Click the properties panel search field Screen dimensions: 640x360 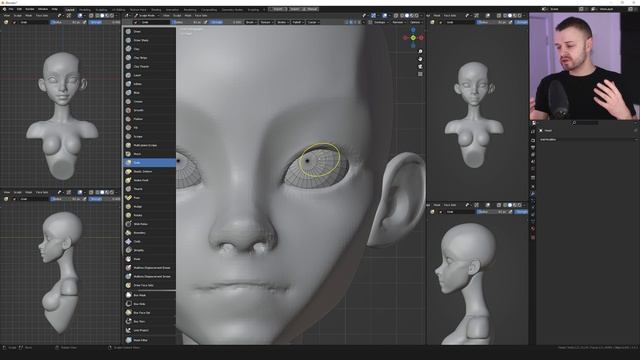coord(584,122)
